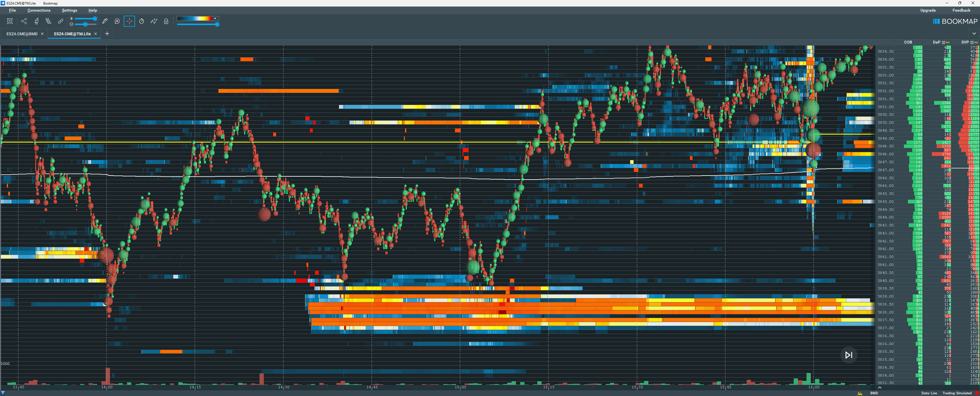Open the Connections menu
Screen dimensions: 980x396
[39, 10]
